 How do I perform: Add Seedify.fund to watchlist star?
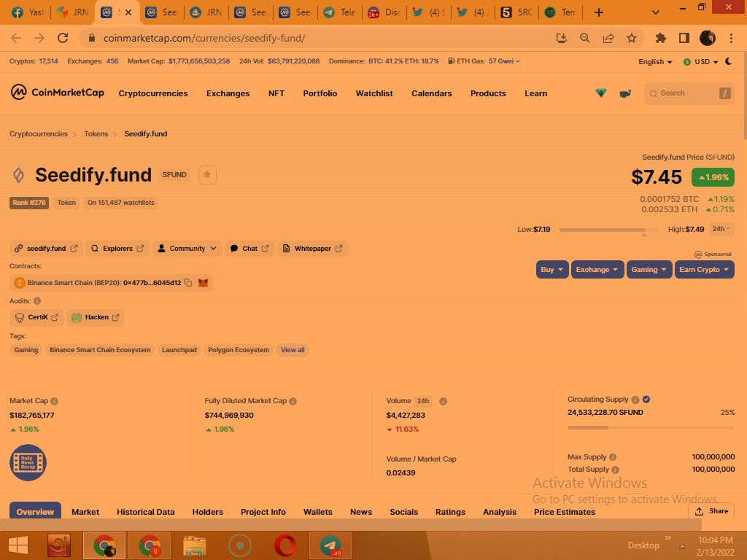[207, 175]
